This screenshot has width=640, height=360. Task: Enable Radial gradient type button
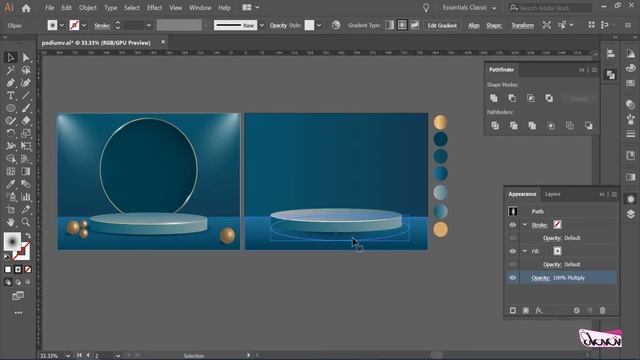pyautogui.click(x=402, y=25)
